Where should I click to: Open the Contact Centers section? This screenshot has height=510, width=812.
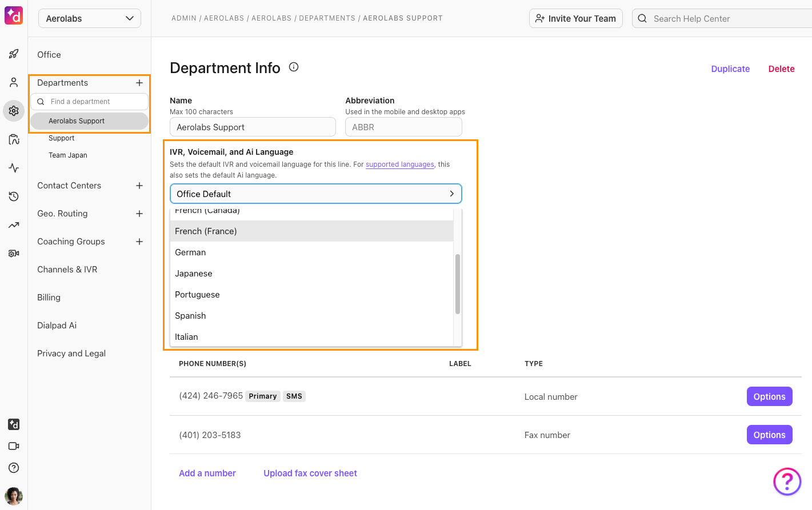point(69,186)
